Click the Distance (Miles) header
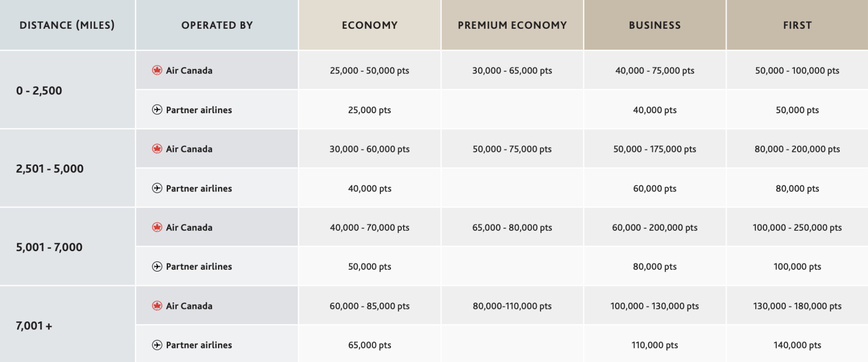 coord(67,25)
